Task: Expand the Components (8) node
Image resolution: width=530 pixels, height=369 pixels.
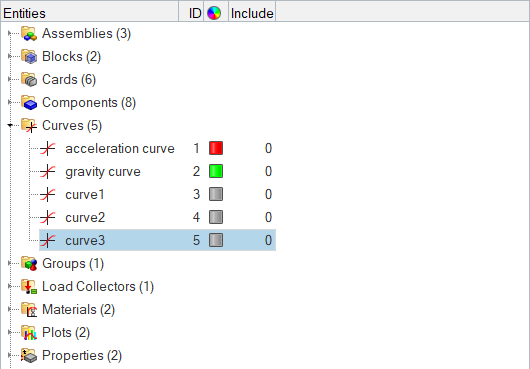Action: (x=10, y=102)
